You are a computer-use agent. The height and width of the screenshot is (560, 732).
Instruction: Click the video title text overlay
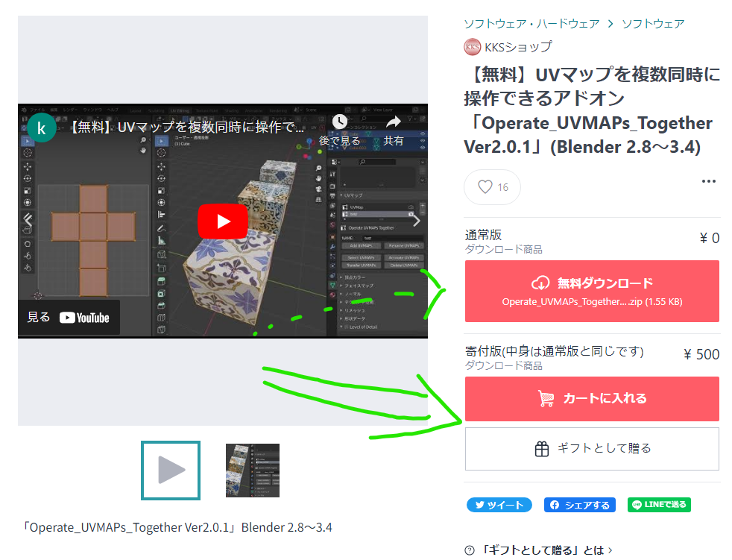(x=187, y=127)
